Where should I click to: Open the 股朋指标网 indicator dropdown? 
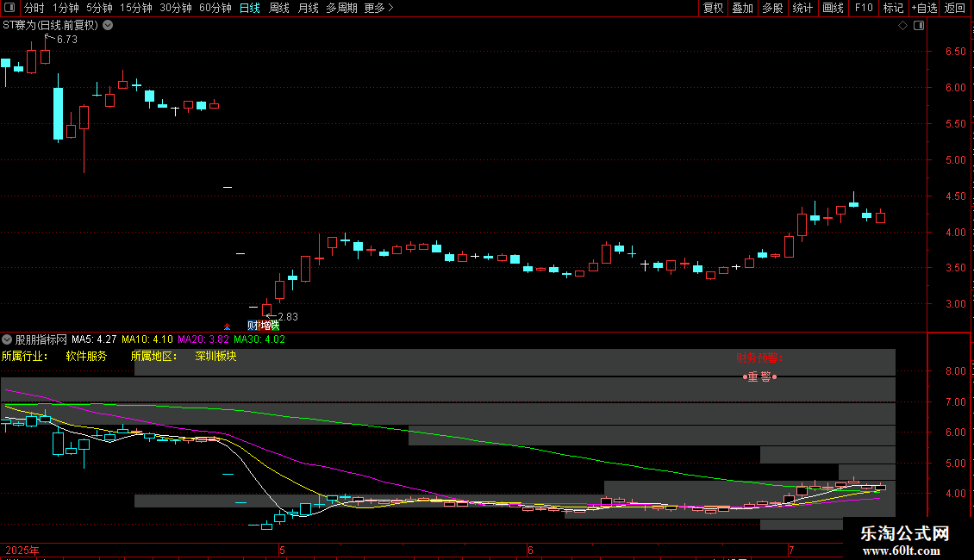7,339
